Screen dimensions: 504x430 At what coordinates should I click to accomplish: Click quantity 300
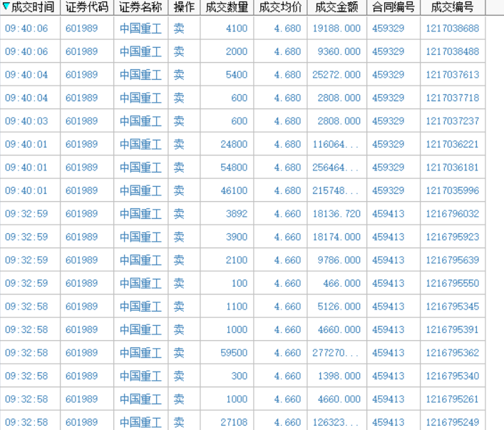pos(239,376)
